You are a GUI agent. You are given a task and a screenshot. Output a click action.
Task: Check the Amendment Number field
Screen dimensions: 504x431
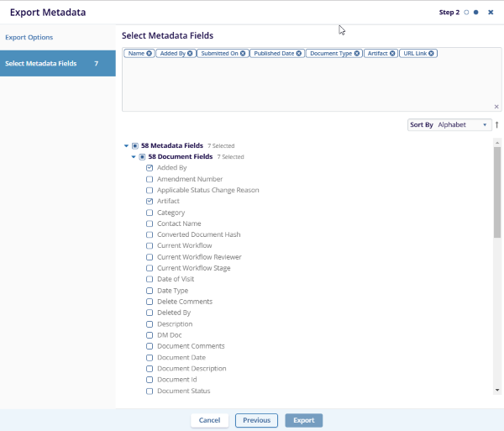(x=150, y=179)
